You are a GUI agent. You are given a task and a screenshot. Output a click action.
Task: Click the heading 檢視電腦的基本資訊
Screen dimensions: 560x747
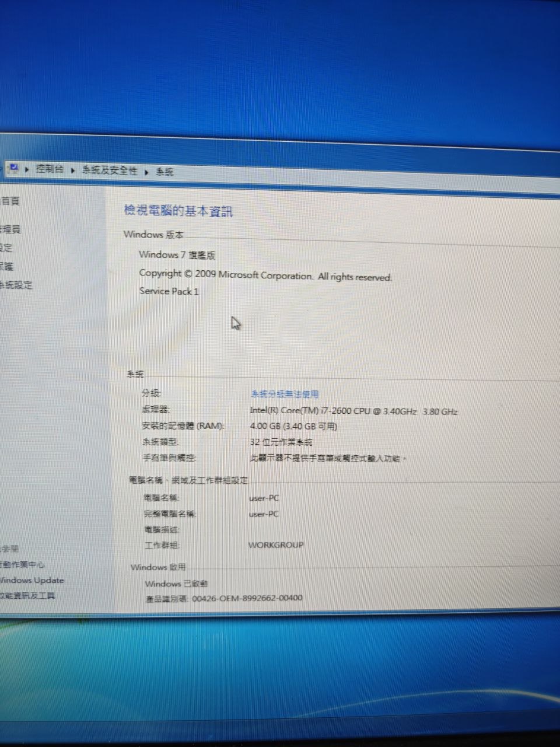pyautogui.click(x=178, y=211)
